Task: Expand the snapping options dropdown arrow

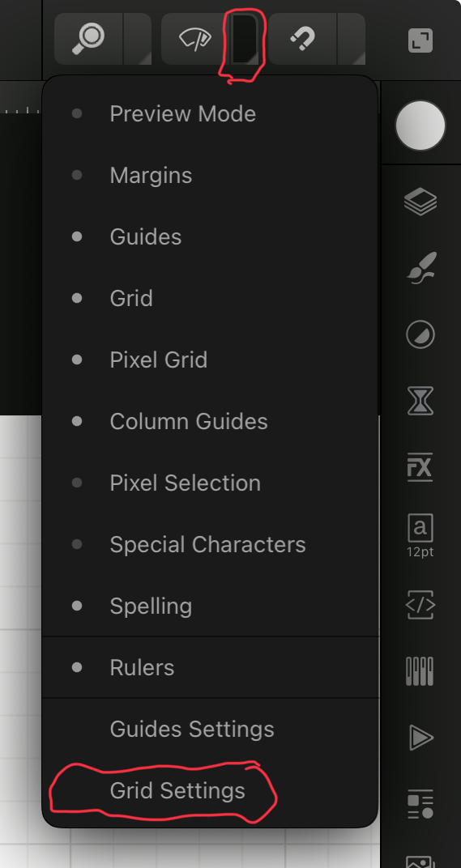Action: click(x=352, y=40)
